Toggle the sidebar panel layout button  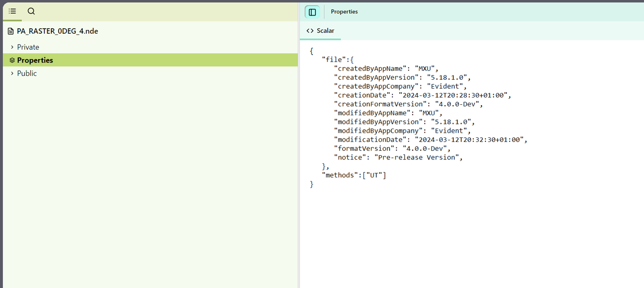[312, 12]
